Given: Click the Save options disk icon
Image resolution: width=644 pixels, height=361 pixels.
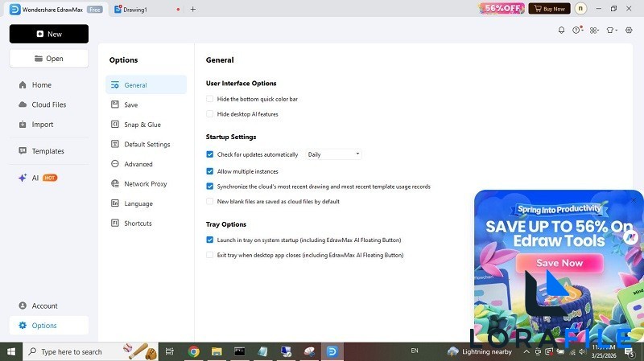Looking at the screenshot, I should tap(115, 105).
